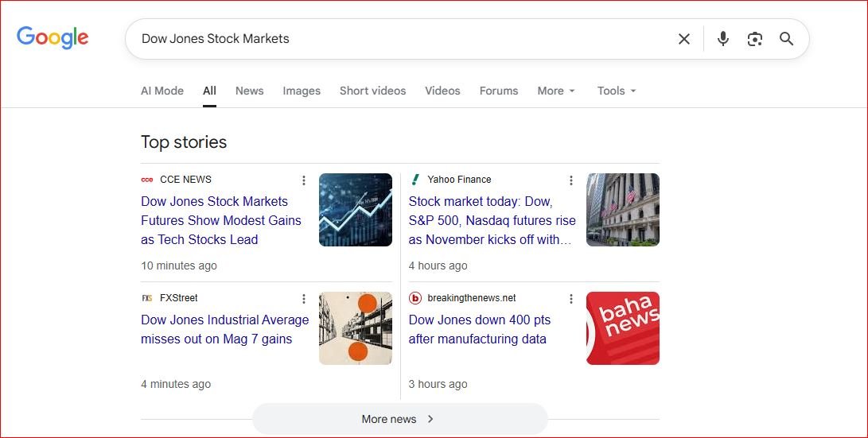Viewport: 868px width, 438px height.
Task: Switch to the Images tab
Action: click(x=302, y=91)
